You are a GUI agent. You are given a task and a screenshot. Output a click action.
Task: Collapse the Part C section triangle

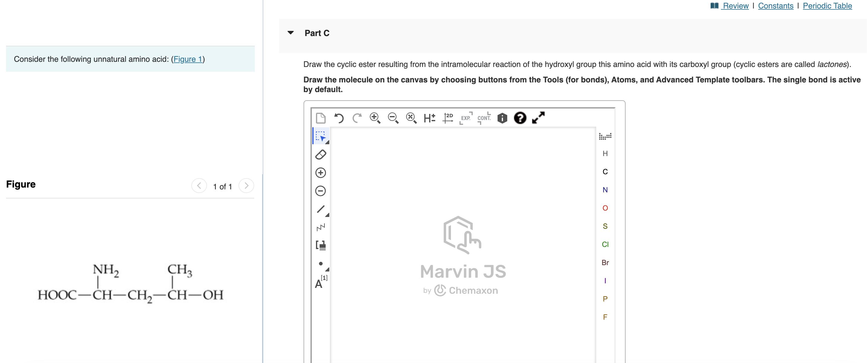(291, 33)
